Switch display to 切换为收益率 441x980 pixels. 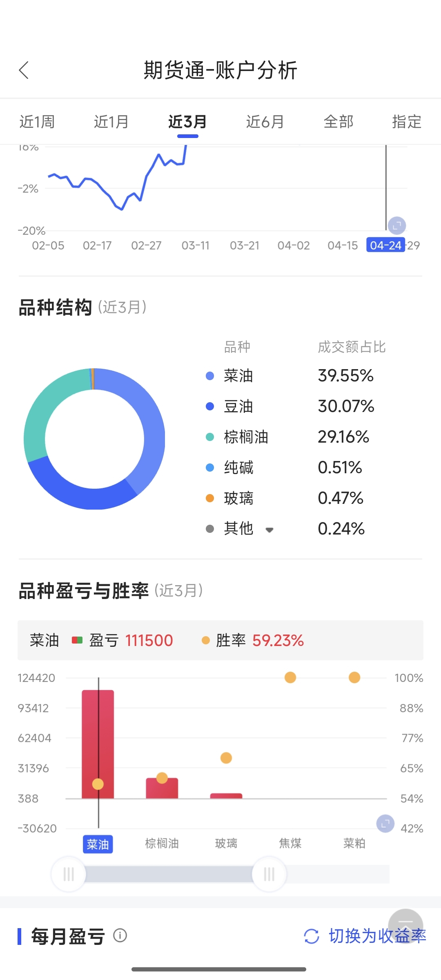click(x=377, y=936)
